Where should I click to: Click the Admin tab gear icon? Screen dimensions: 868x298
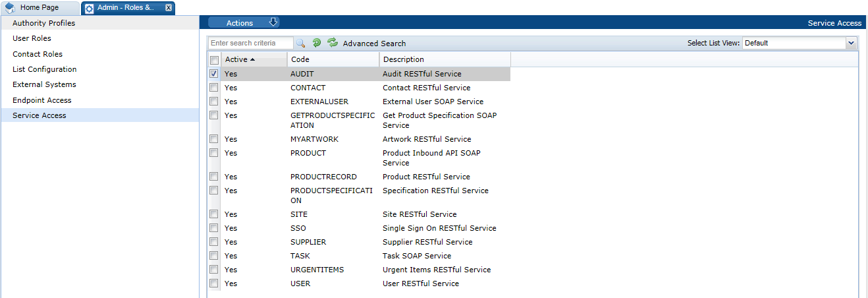pyautogui.click(x=90, y=8)
